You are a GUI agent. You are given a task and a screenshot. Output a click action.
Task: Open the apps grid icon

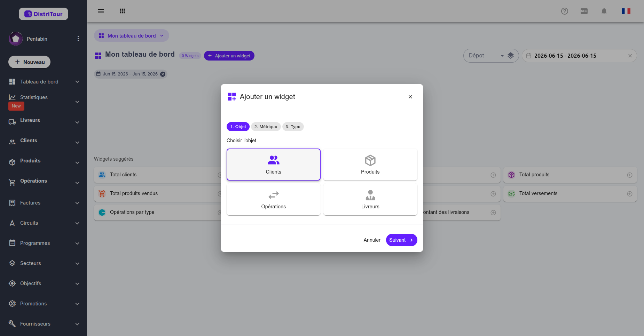pos(122,11)
